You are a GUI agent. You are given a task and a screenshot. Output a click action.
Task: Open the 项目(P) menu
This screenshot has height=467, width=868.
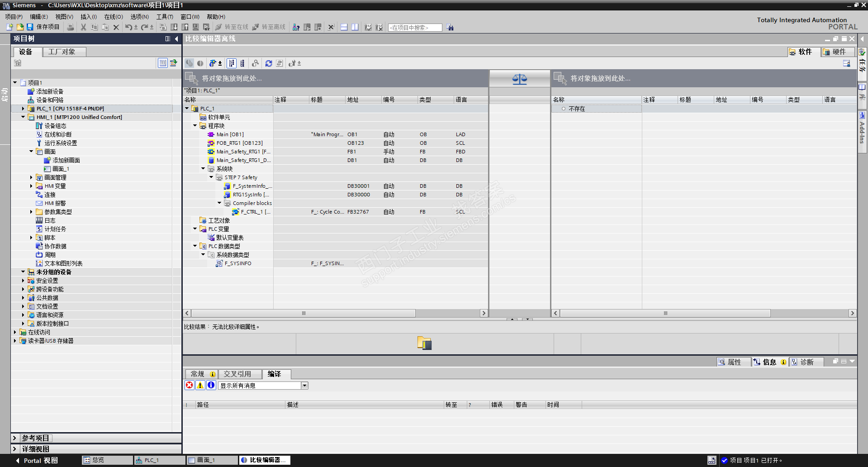[x=14, y=17]
